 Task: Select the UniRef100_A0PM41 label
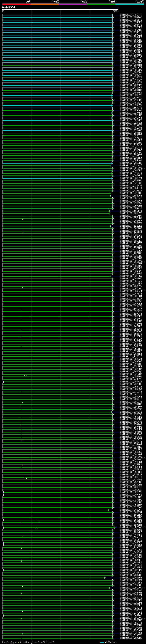[x=131, y=565]
